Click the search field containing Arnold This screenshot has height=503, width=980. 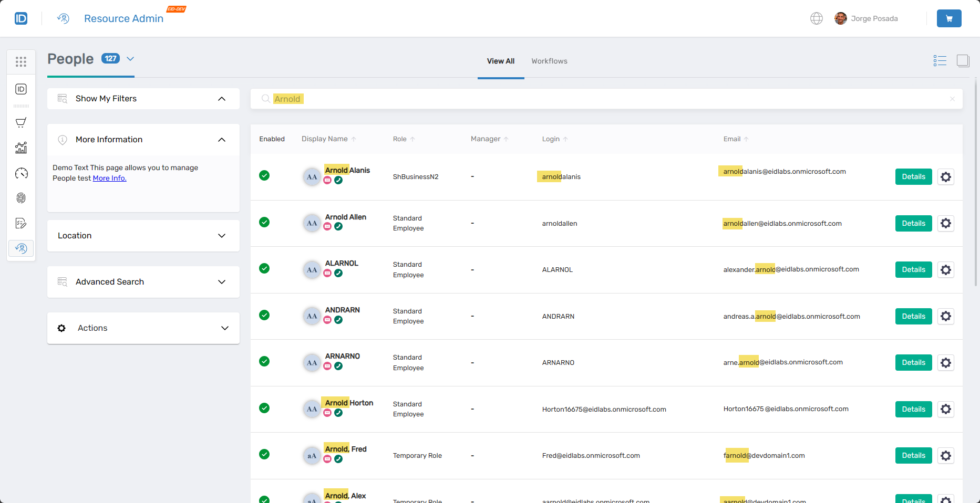point(604,99)
